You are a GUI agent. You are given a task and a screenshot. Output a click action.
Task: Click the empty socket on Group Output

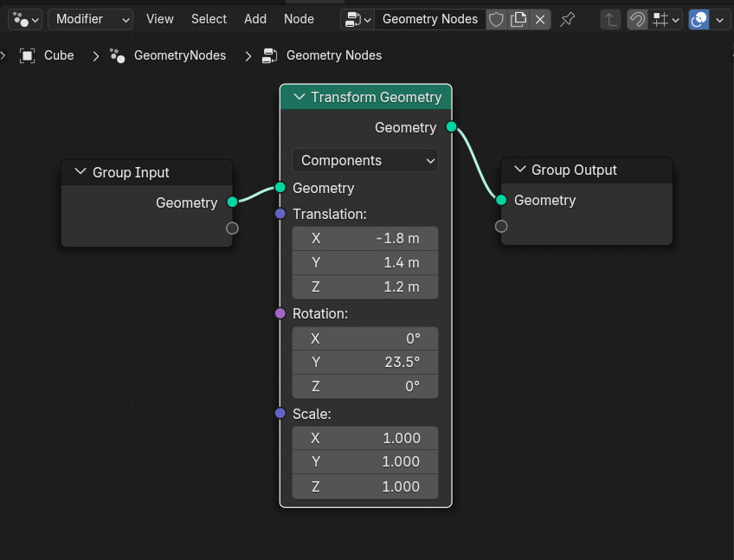click(501, 226)
